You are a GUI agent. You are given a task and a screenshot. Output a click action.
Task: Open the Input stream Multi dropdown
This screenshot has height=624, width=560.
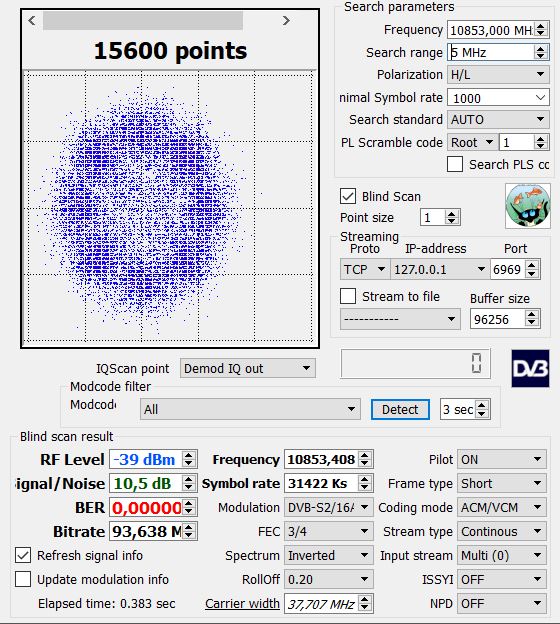point(501,555)
